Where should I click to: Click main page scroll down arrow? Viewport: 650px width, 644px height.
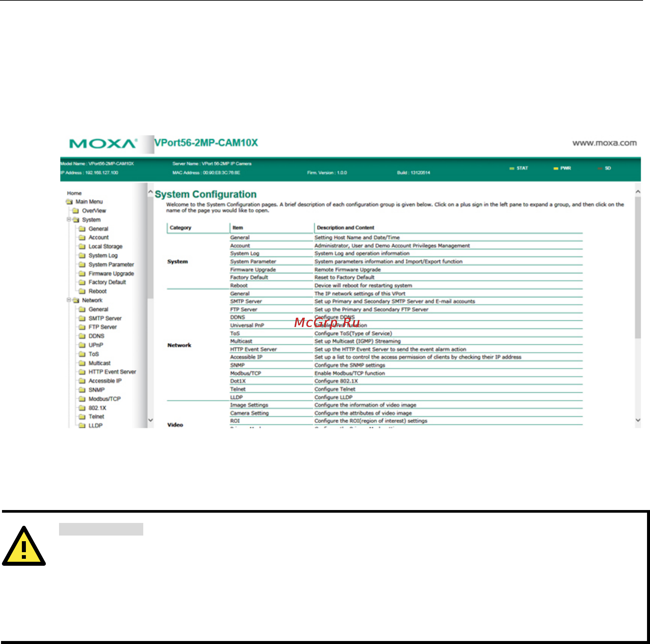(x=637, y=420)
